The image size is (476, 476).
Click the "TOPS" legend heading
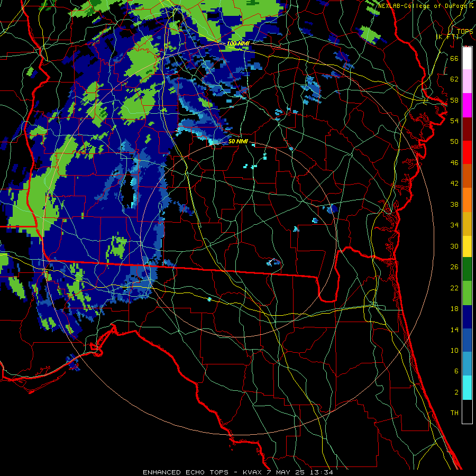coord(465,31)
